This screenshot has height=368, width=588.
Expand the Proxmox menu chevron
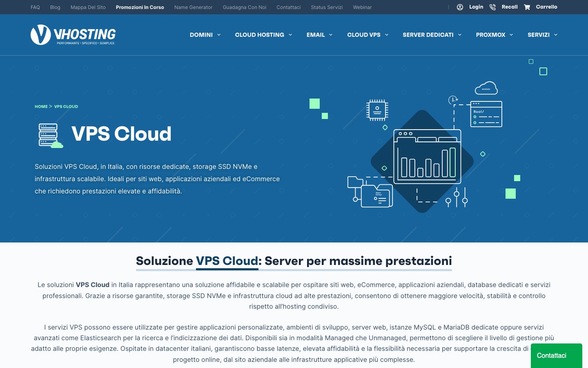tap(511, 35)
